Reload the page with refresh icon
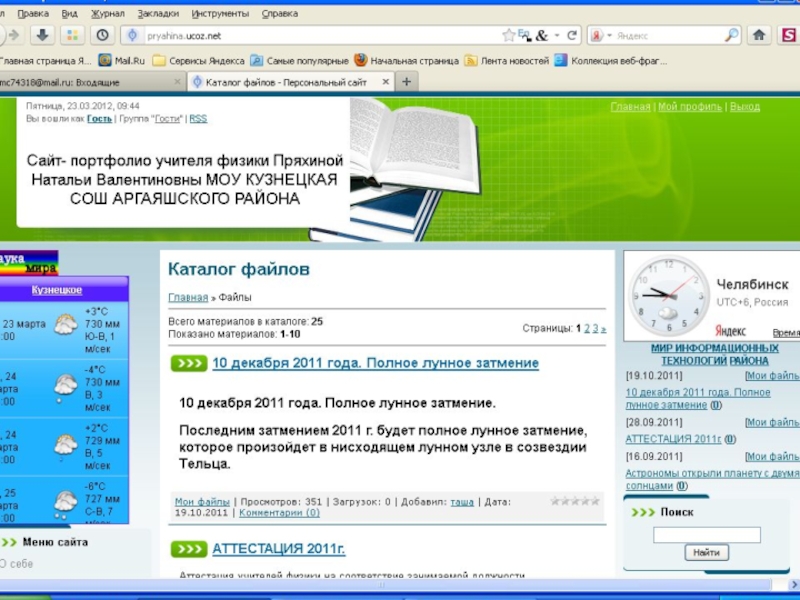Screen dimensions: 800x600 (572, 35)
